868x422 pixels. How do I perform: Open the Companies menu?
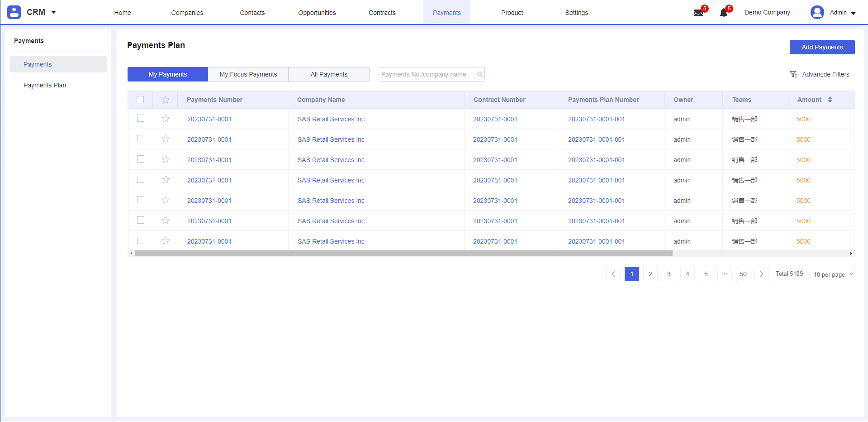(187, 13)
